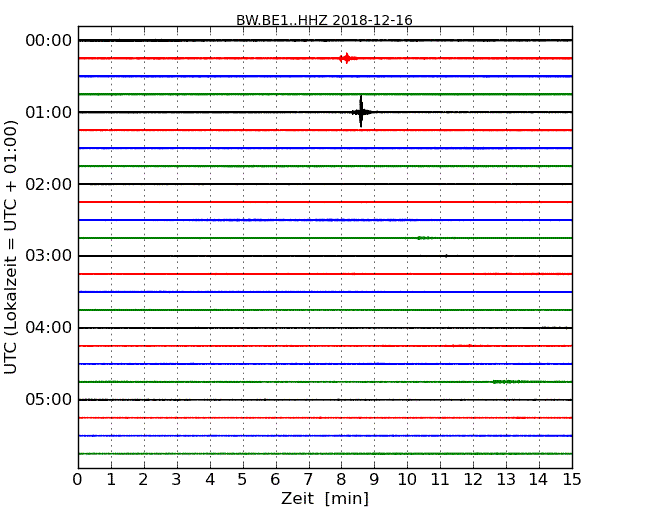This screenshot has height=520, width=650.
Task: Select the 04:00 time label
Action: pos(49,328)
